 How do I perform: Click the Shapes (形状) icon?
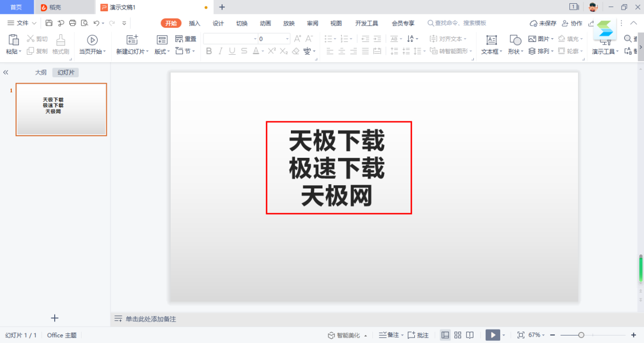[x=515, y=40]
